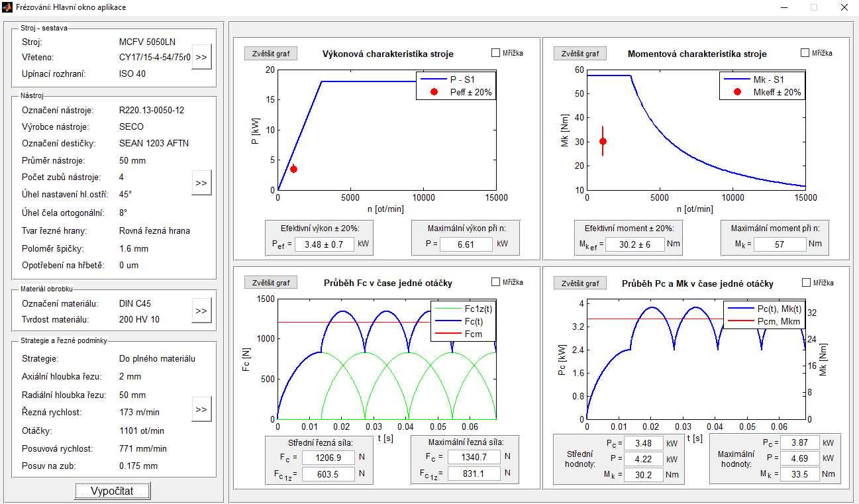Image resolution: width=859 pixels, height=504 pixels.
Task: Select Poloměr špičky value 1.6 mm
Action: pyautogui.click(x=134, y=249)
